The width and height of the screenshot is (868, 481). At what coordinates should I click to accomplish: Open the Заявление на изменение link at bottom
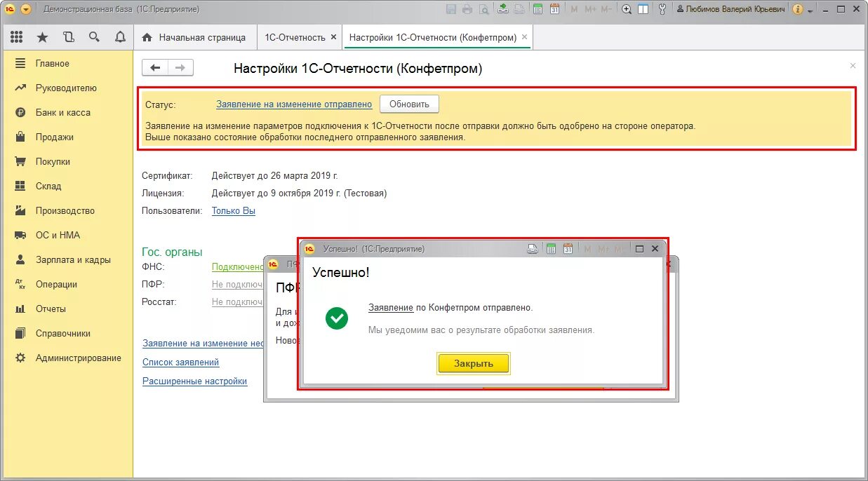coord(203,344)
